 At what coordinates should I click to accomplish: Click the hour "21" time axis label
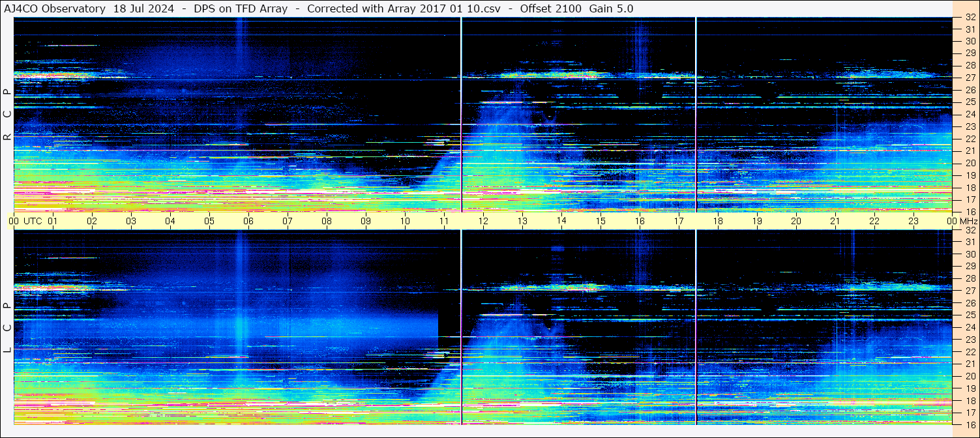835,221
